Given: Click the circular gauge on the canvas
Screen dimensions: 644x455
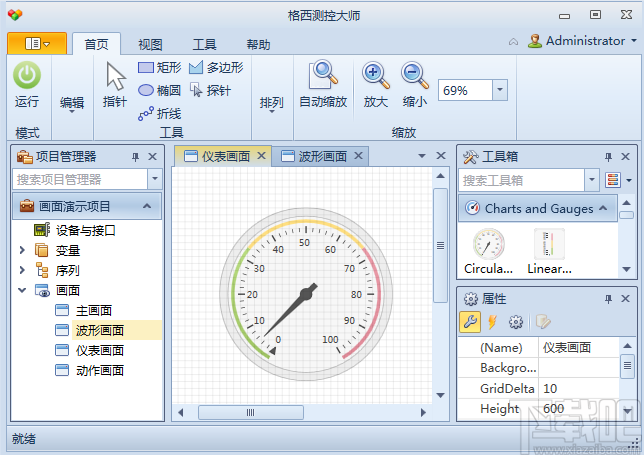Looking at the screenshot, I should coord(306,294).
